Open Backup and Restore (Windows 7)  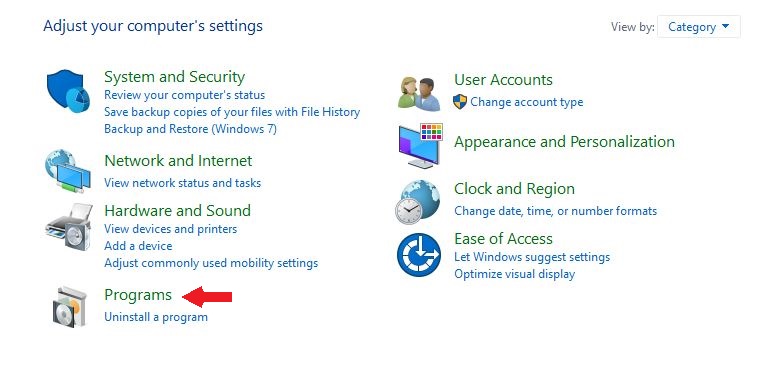click(190, 129)
